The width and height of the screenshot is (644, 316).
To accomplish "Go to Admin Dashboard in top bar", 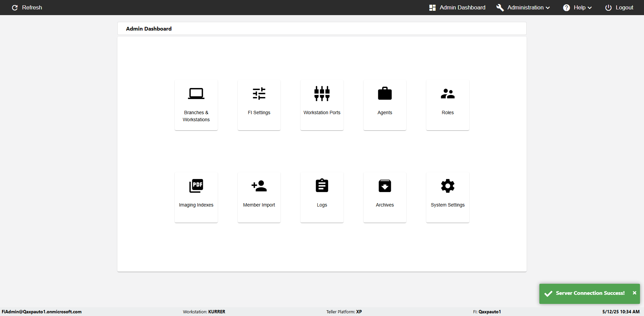I will (x=457, y=7).
